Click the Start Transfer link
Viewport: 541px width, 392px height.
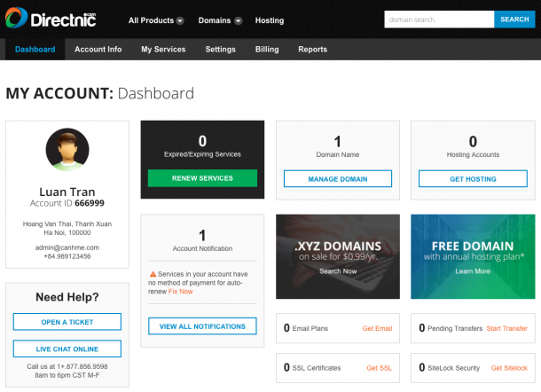coord(506,328)
